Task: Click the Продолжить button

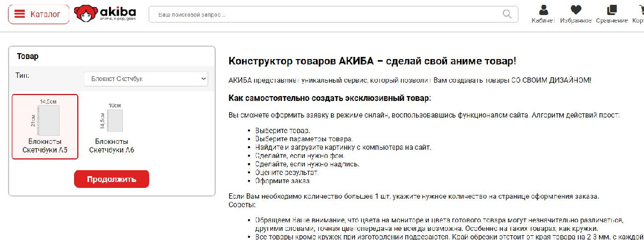Action: coord(112,179)
